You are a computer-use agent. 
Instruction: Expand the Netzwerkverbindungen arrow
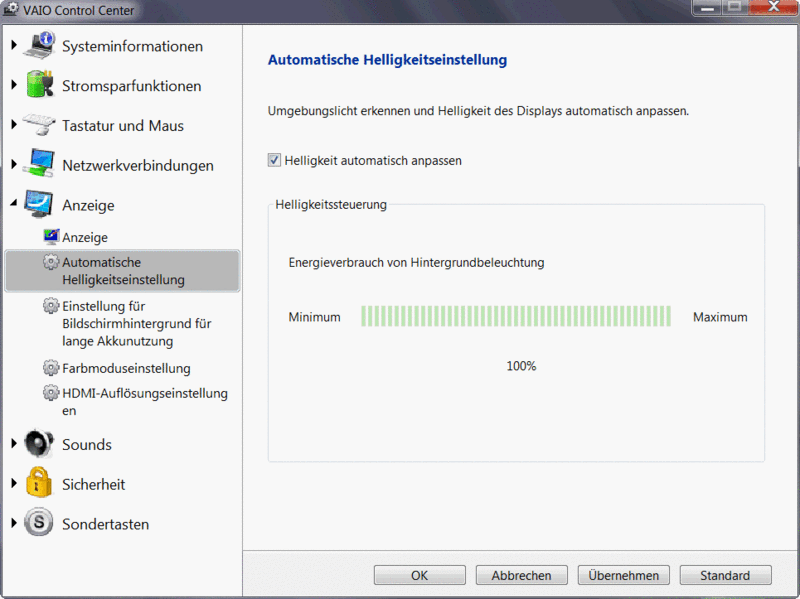click(x=14, y=164)
